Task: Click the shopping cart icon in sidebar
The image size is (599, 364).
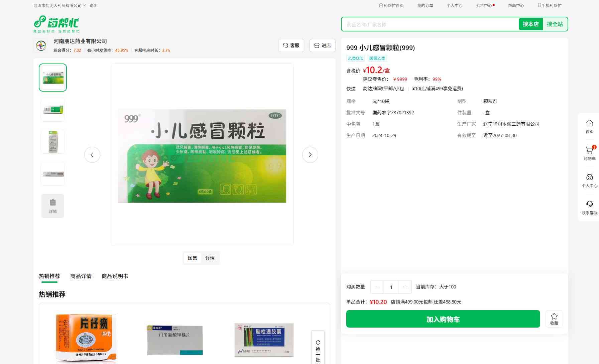Action: pos(589,151)
